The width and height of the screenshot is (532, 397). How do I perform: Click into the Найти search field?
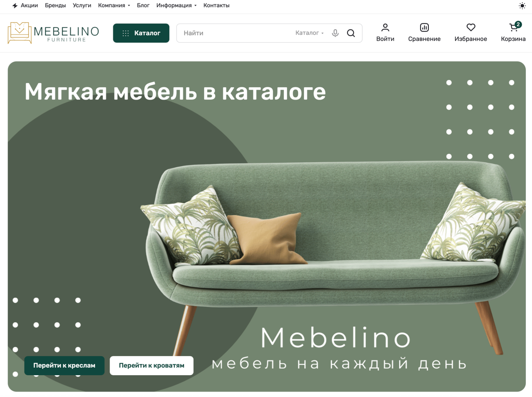click(x=235, y=33)
